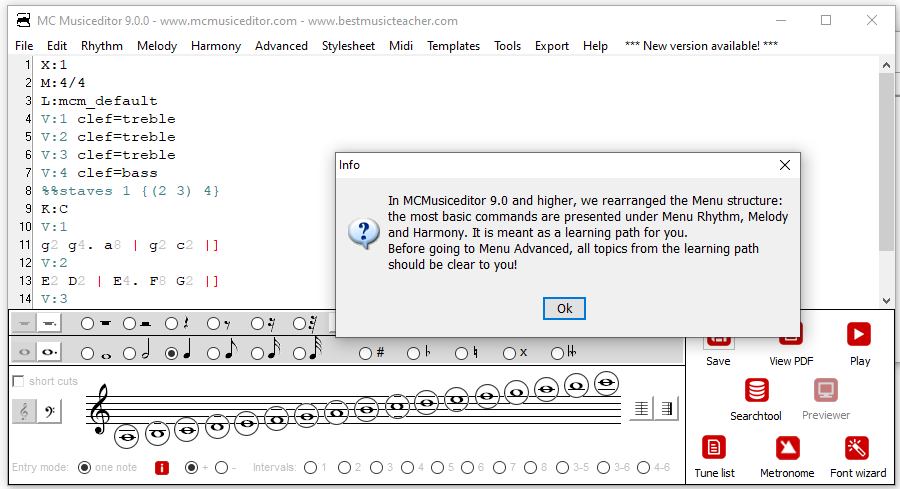This screenshot has height=489, width=900.
Task: Select the one note entry mode radio
Action: [84, 468]
